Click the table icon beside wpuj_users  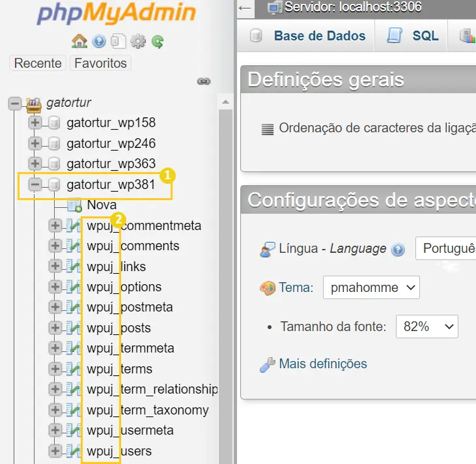[74, 451]
